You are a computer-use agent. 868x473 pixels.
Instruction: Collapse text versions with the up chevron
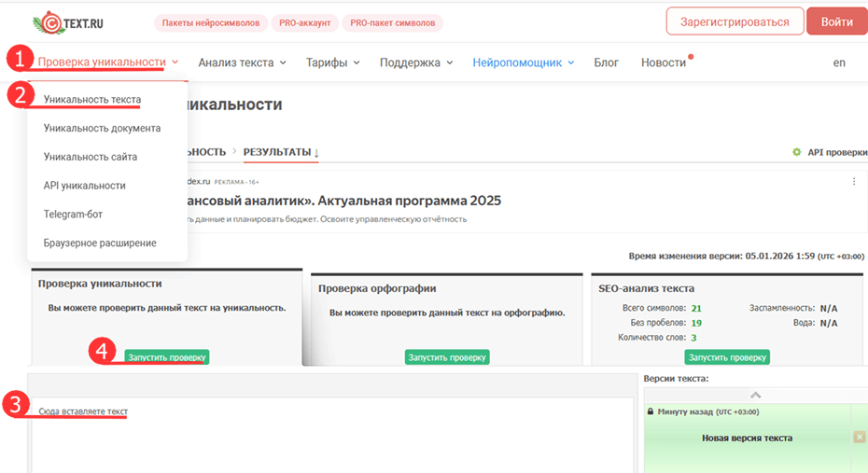coord(756,395)
